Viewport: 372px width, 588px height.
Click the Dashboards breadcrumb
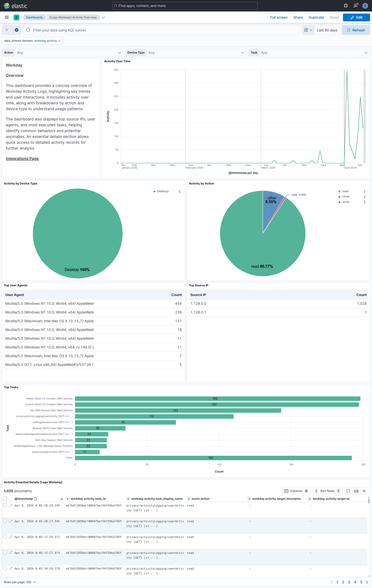tap(34, 17)
